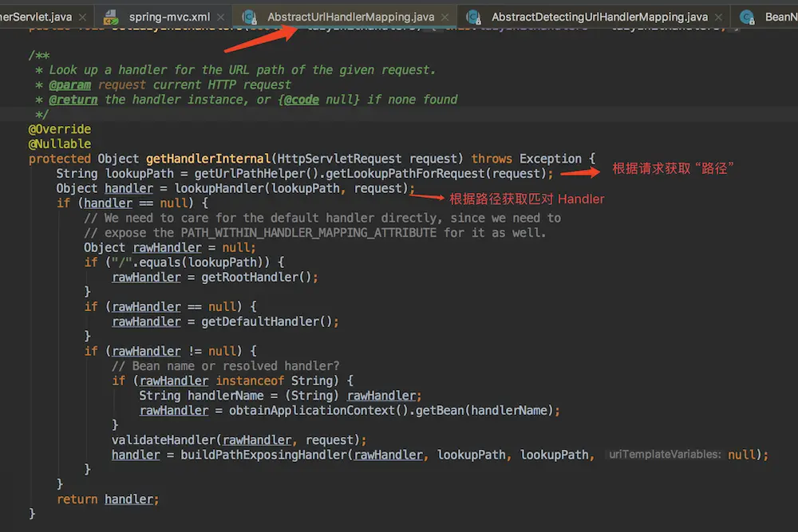
Task: Click the class icon on the BeanN tab
Action: tap(747, 17)
